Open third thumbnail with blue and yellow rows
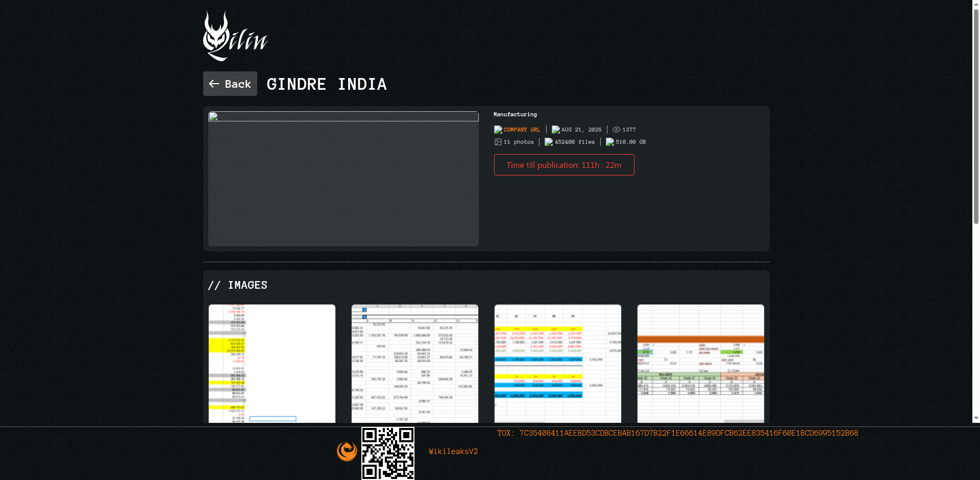 click(558, 364)
